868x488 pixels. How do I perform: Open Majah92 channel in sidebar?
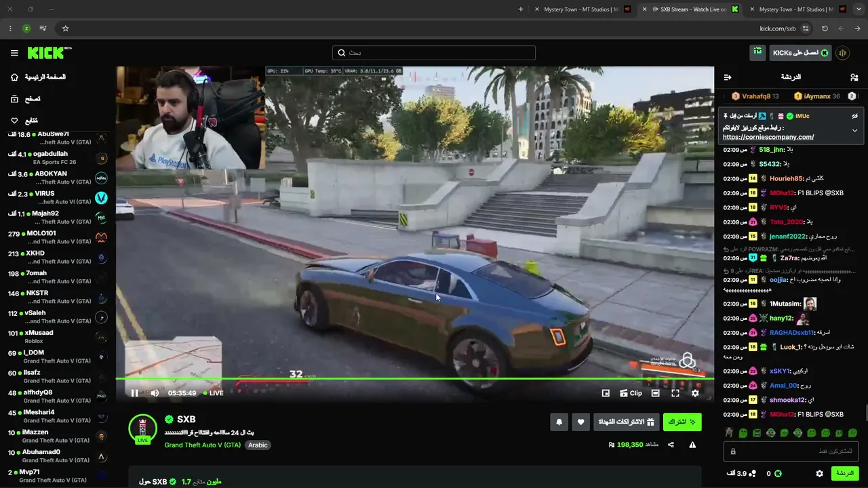[58, 218]
